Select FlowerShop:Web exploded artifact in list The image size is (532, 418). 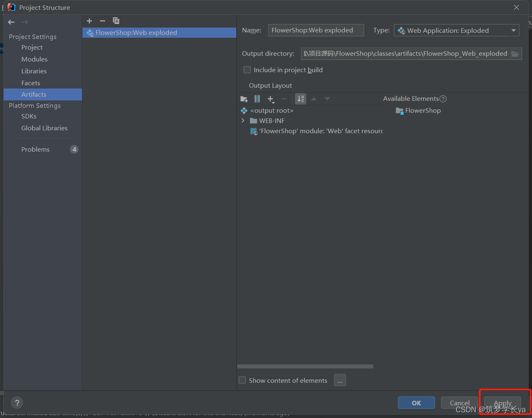coord(159,33)
